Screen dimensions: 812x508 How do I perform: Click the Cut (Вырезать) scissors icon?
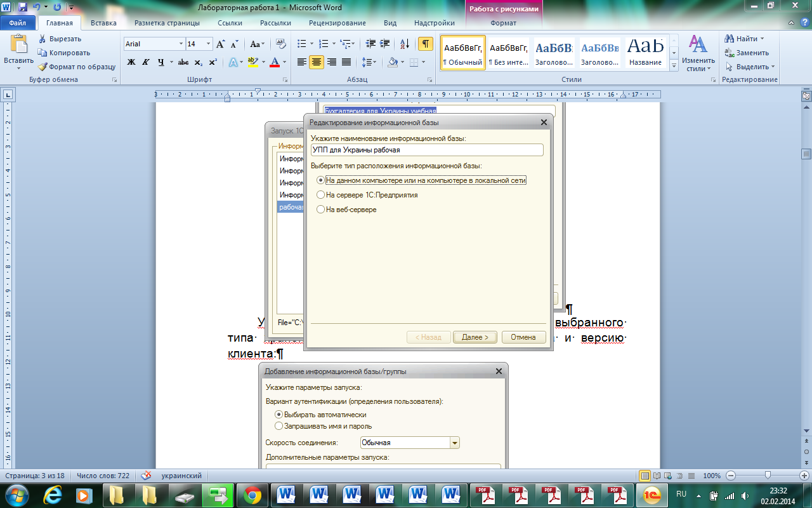point(43,39)
